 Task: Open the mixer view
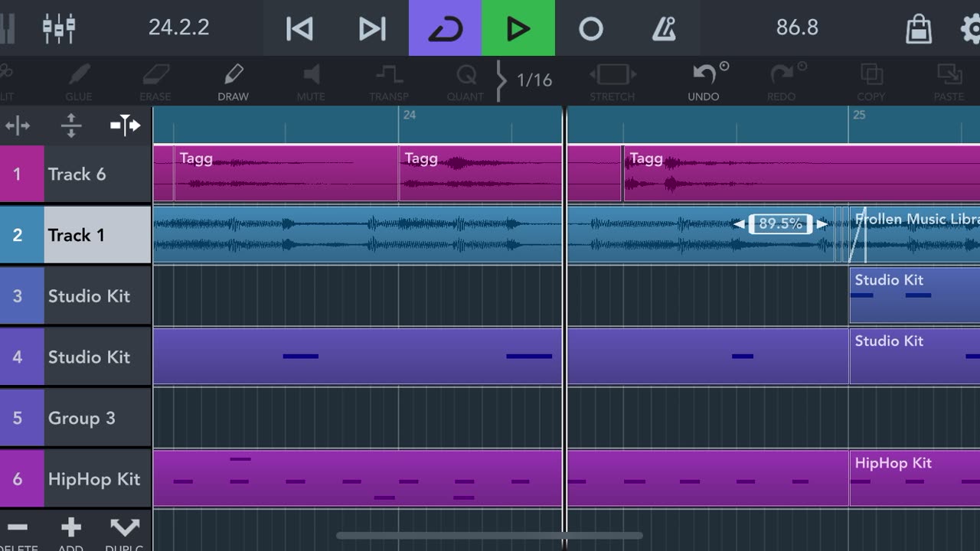[x=59, y=28]
